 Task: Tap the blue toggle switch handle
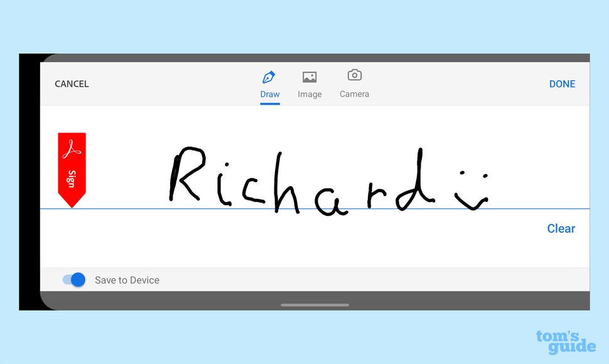click(78, 280)
